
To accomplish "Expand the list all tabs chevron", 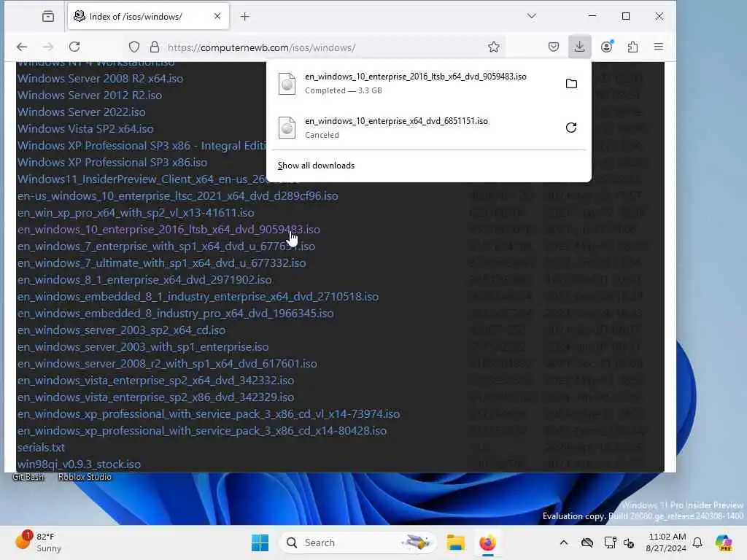I will (x=532, y=16).
